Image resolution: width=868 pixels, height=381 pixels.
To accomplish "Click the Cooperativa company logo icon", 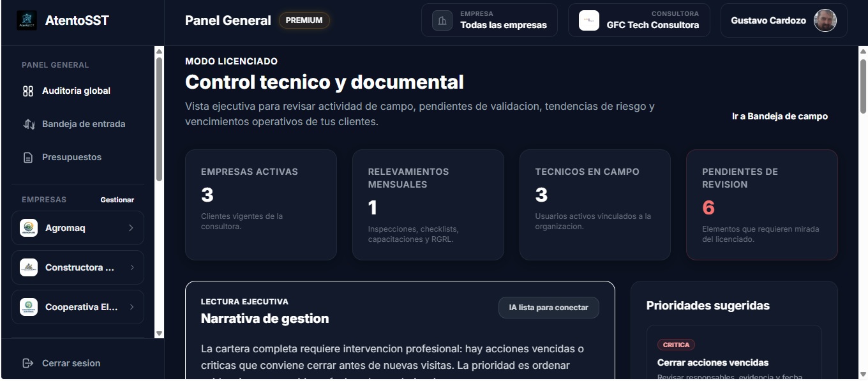I will coord(29,307).
